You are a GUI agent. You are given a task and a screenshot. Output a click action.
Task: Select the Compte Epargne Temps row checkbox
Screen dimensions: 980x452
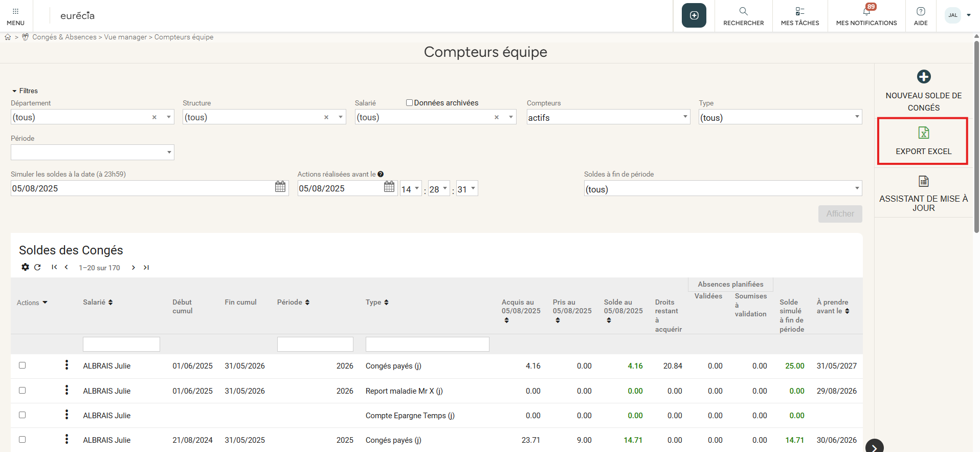(x=22, y=415)
